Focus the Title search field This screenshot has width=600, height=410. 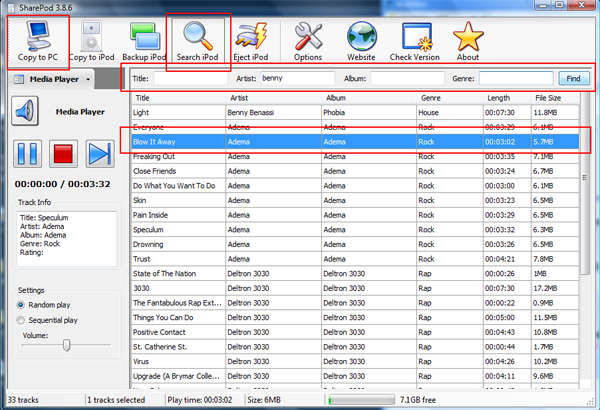[191, 78]
